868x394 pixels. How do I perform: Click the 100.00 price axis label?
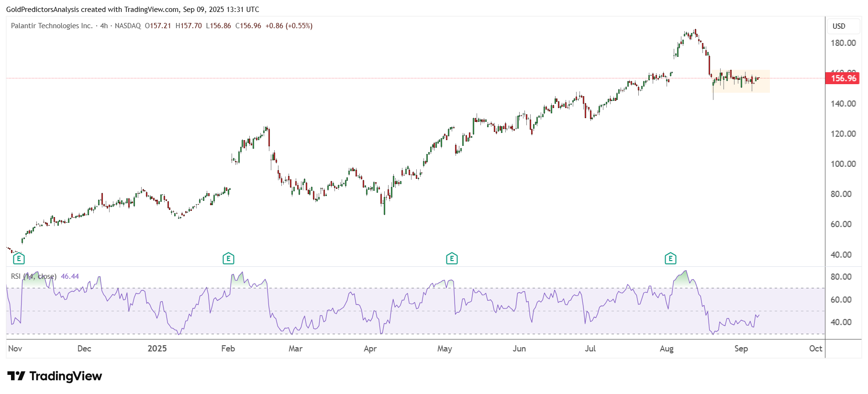pos(843,164)
